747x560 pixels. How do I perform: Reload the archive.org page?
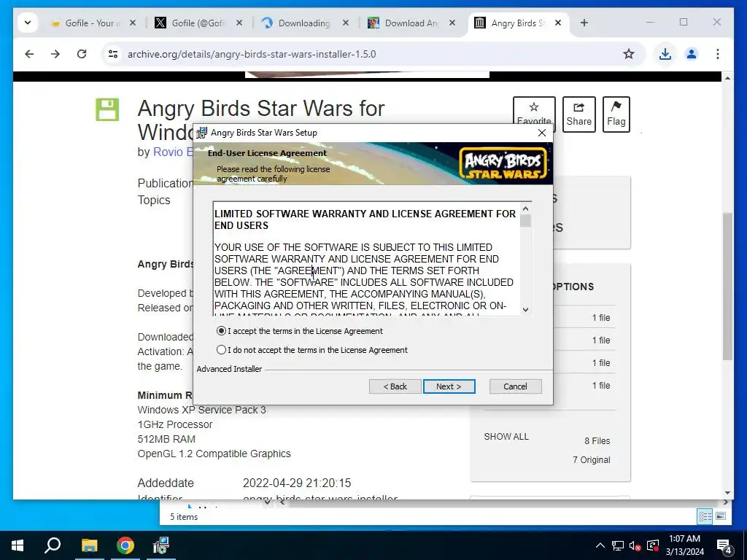[x=82, y=54]
